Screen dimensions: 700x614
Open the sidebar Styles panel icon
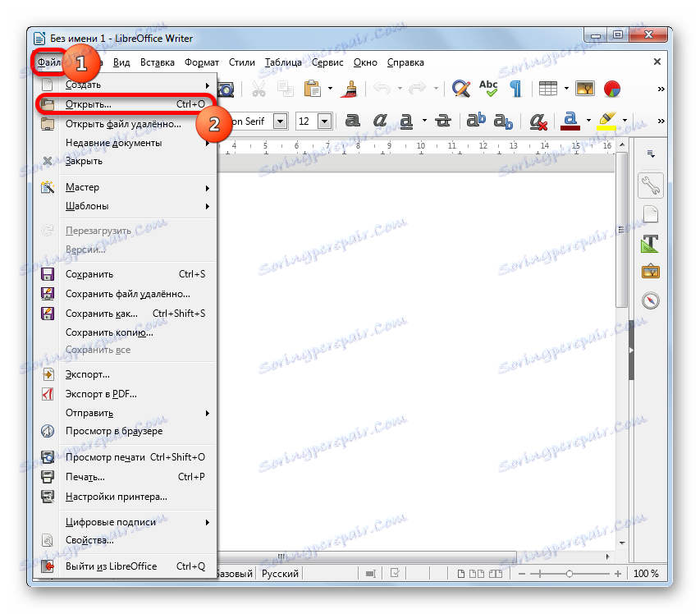[650, 243]
